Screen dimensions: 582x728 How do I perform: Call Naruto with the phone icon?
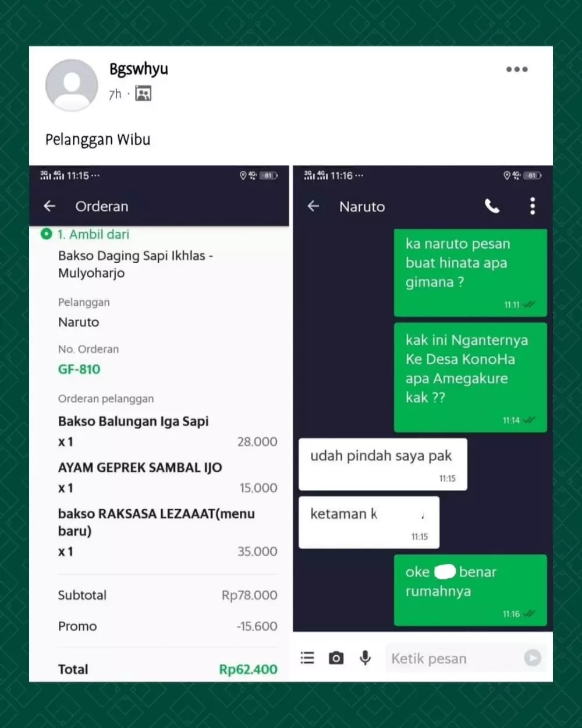492,206
